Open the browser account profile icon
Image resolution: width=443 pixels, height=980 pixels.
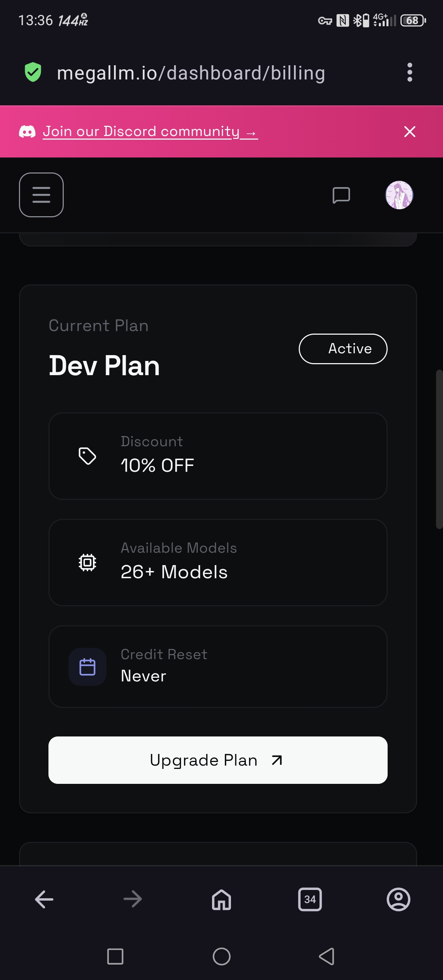coord(398,899)
